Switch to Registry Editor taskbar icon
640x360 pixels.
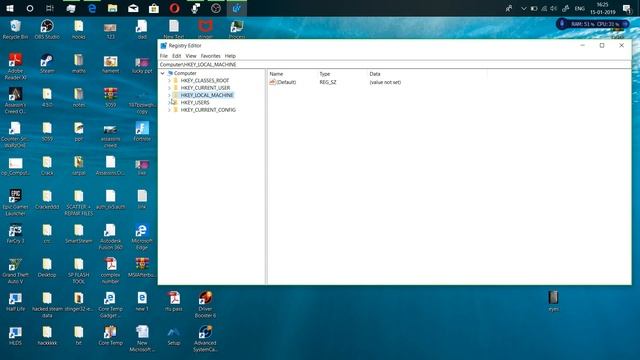(x=237, y=8)
